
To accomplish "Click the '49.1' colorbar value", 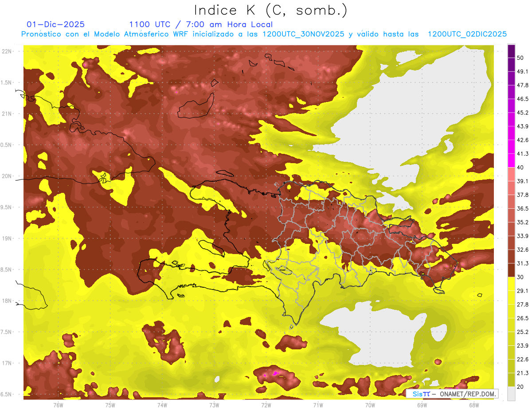I will tap(524, 71).
